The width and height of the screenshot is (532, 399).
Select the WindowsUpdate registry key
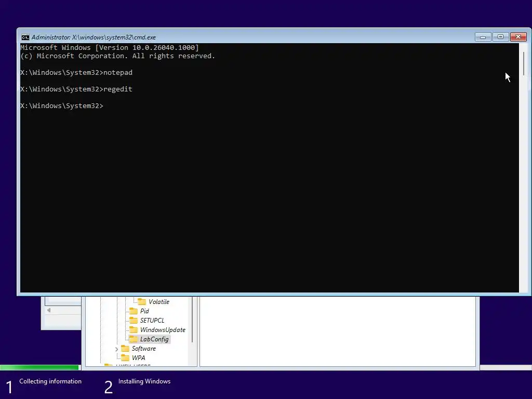pos(163,330)
